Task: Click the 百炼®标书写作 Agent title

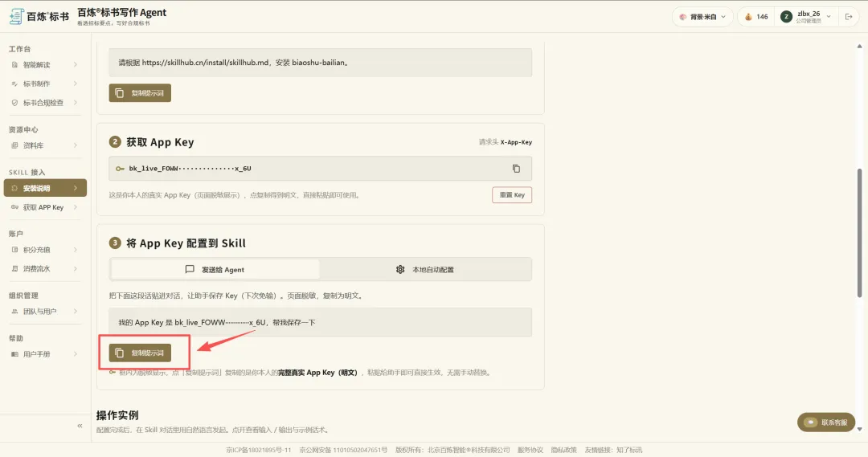Action: (x=122, y=12)
